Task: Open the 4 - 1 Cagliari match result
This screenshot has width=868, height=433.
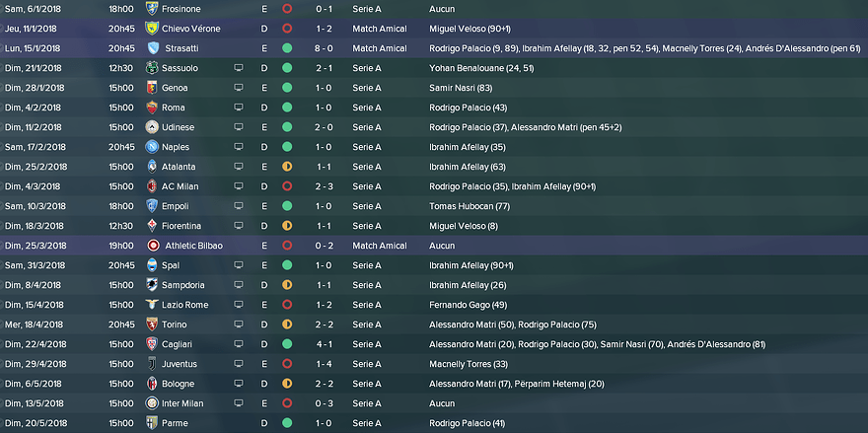Action: point(325,344)
